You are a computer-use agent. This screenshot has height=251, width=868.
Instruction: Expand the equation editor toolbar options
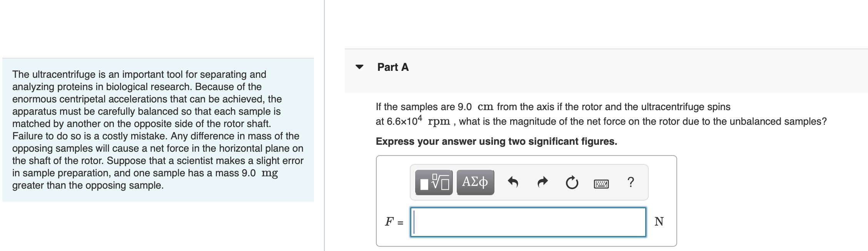pos(433,182)
